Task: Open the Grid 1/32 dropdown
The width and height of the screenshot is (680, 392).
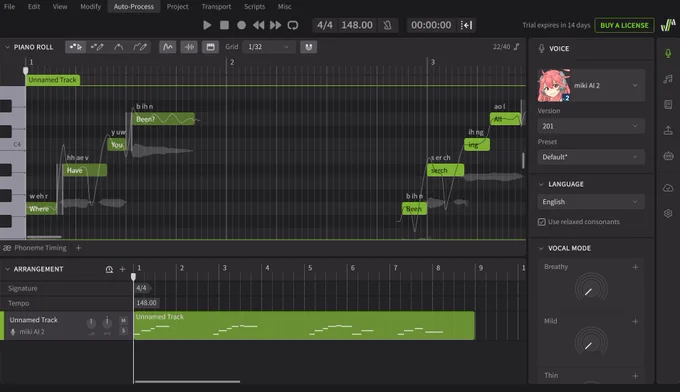Action: click(x=268, y=47)
